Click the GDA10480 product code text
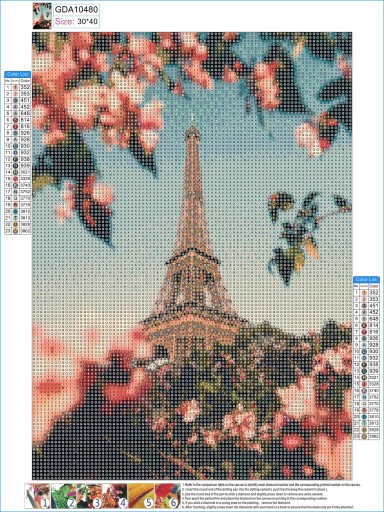 (x=76, y=9)
